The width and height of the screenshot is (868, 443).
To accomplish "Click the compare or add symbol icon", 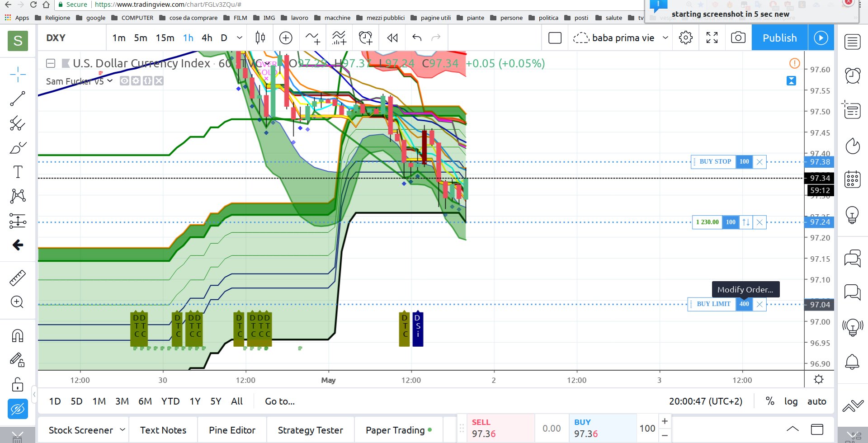I will (286, 38).
